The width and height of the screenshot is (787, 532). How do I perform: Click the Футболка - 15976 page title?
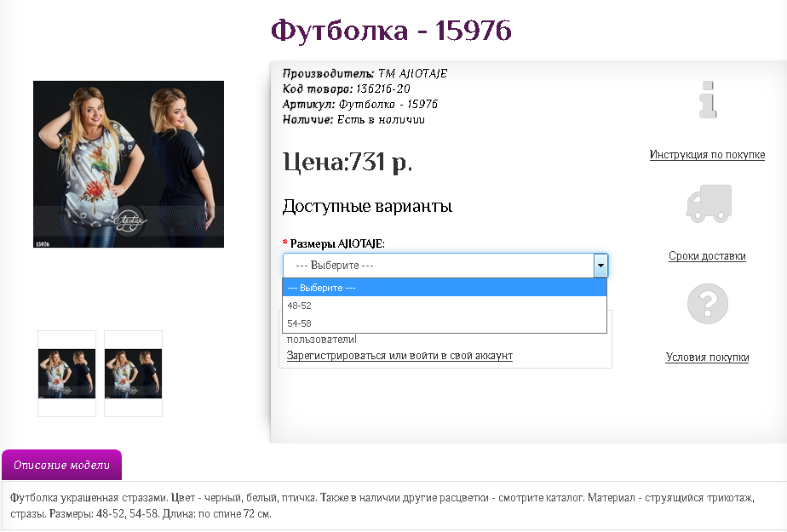(391, 30)
